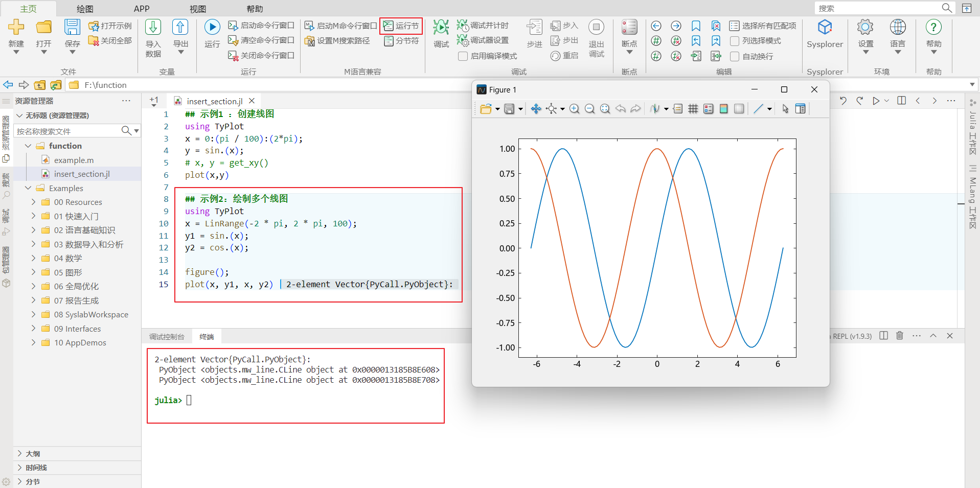The image size is (980, 488).
Task: Click zoom in magnifier in Figure toolbar
Action: (x=574, y=109)
